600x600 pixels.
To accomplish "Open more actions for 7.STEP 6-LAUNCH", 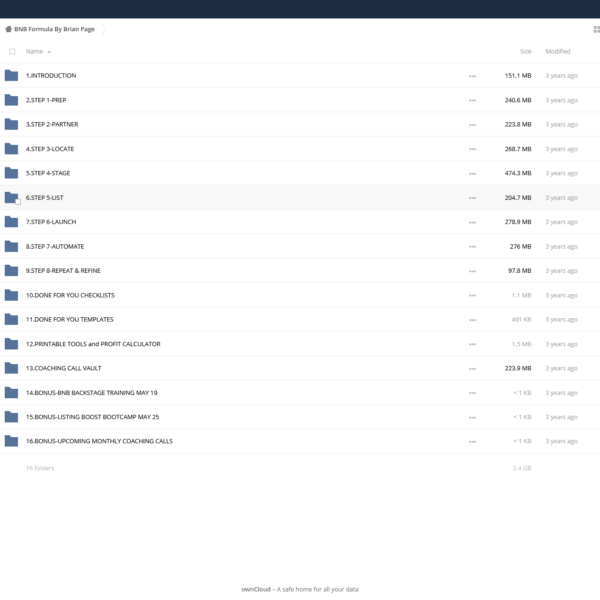I will click(473, 222).
